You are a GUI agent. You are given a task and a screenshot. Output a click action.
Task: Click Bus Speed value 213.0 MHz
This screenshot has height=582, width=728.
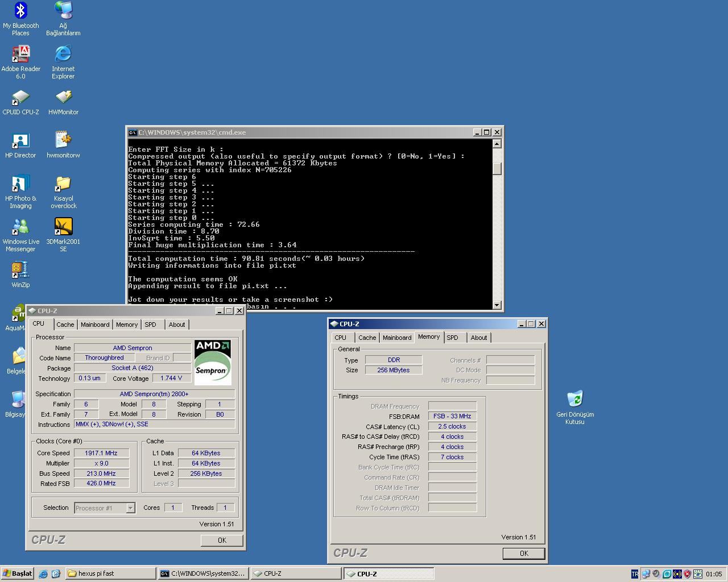point(101,473)
